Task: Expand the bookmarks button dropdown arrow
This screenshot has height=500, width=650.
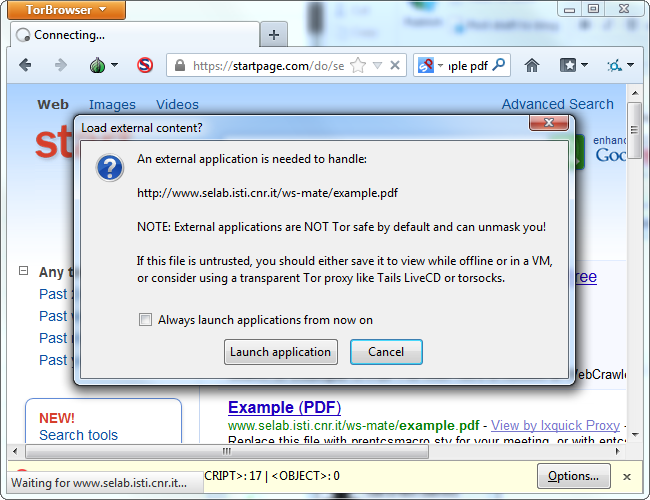Action: coord(585,65)
